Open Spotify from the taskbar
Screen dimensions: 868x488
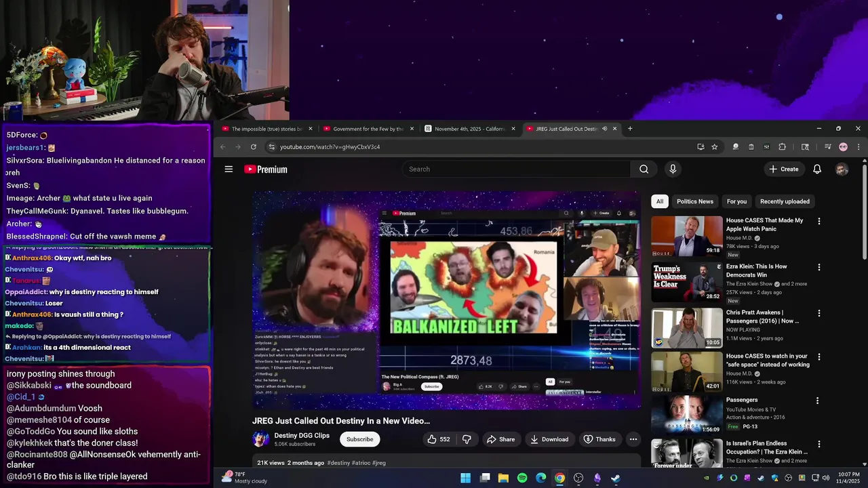coord(522,478)
